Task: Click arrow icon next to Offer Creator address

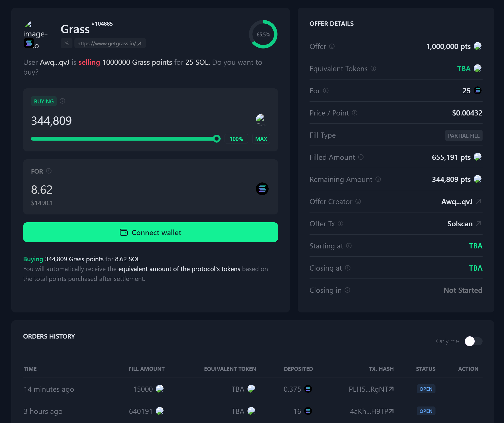Action: pos(479,201)
